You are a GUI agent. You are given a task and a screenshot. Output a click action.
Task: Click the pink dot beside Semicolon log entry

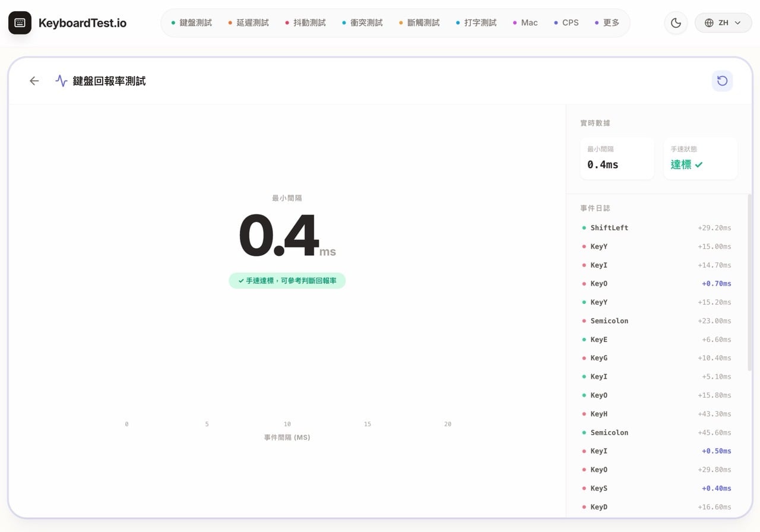(x=584, y=321)
